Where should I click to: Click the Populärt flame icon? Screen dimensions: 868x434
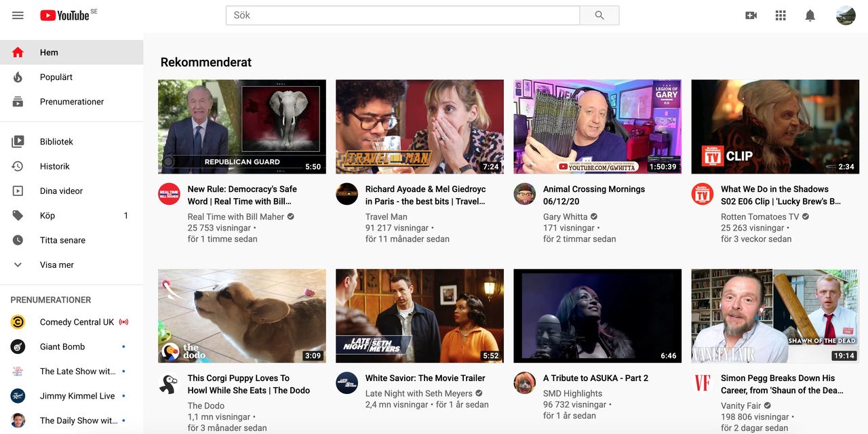18,77
